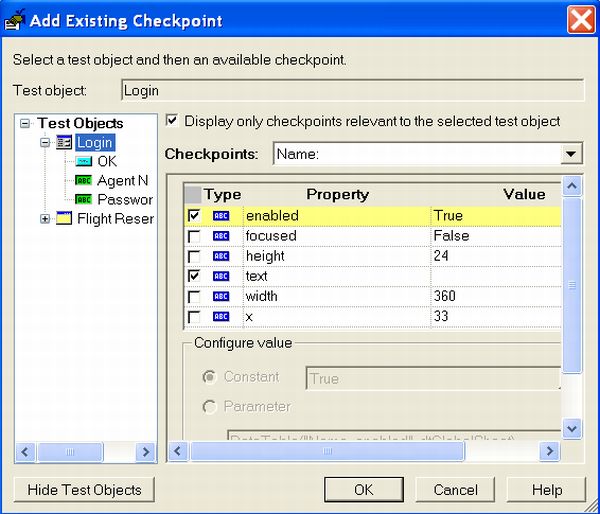This screenshot has width=600, height=514.
Task: Click the tree panel scroll left arrow
Action: (x=25, y=452)
